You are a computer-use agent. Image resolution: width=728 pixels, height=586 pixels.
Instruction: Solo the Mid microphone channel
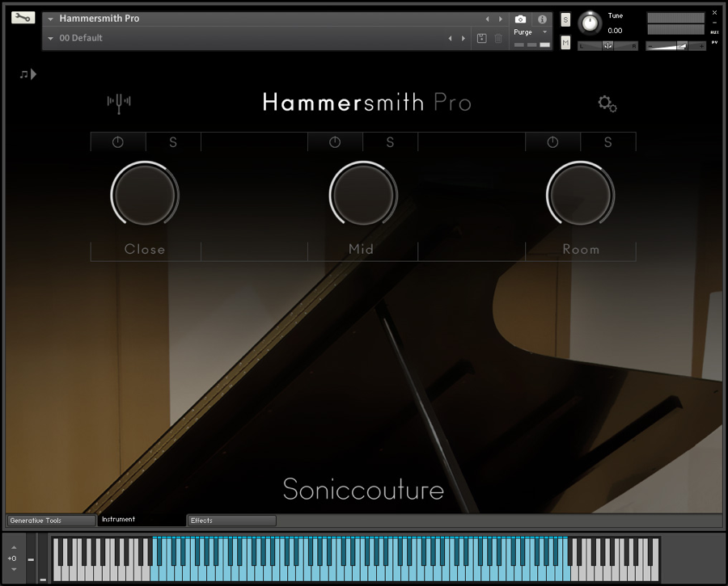[390, 142]
